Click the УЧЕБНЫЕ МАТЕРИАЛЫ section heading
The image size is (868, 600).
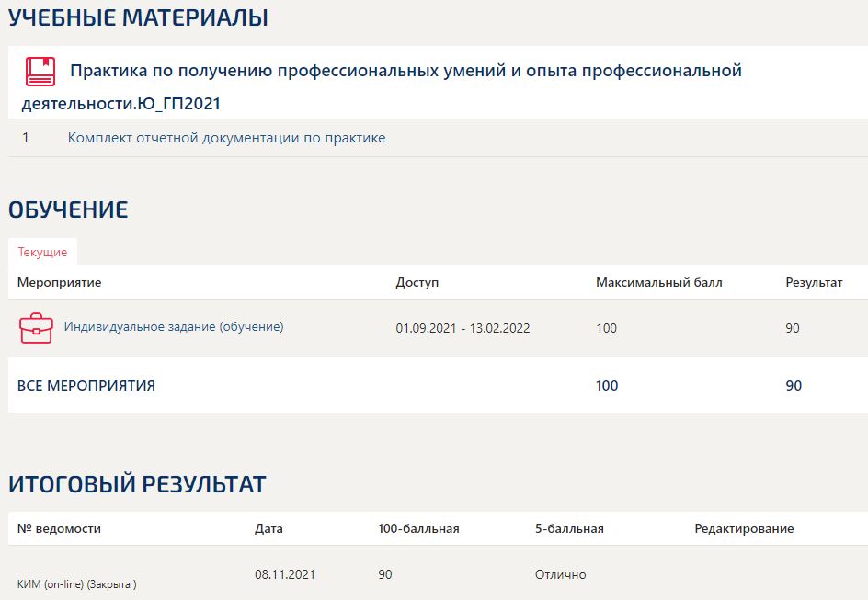tap(138, 17)
